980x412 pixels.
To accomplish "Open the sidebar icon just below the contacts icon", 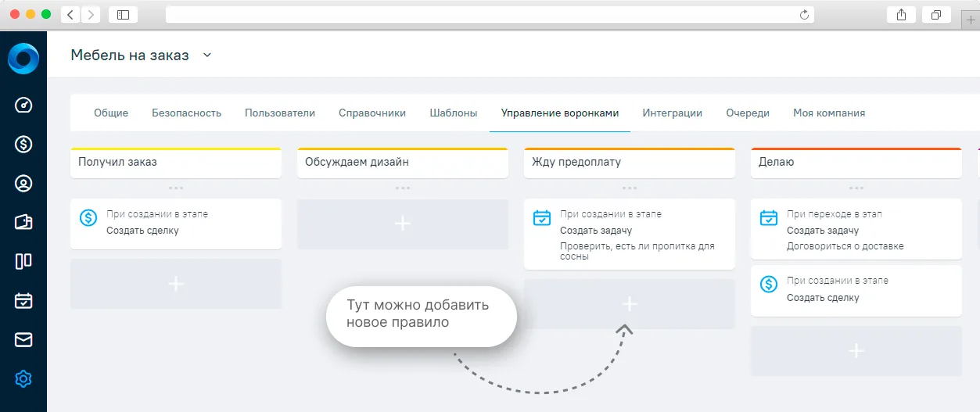I will tap(23, 223).
